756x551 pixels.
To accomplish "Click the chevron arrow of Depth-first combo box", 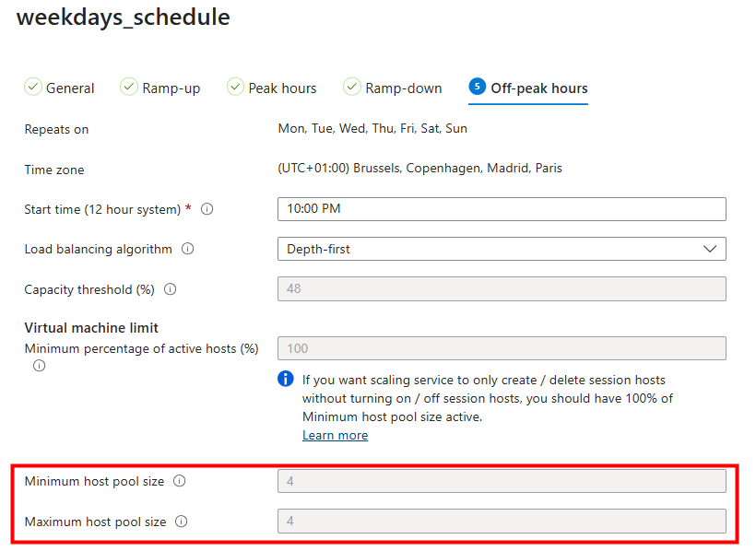I will 710,249.
